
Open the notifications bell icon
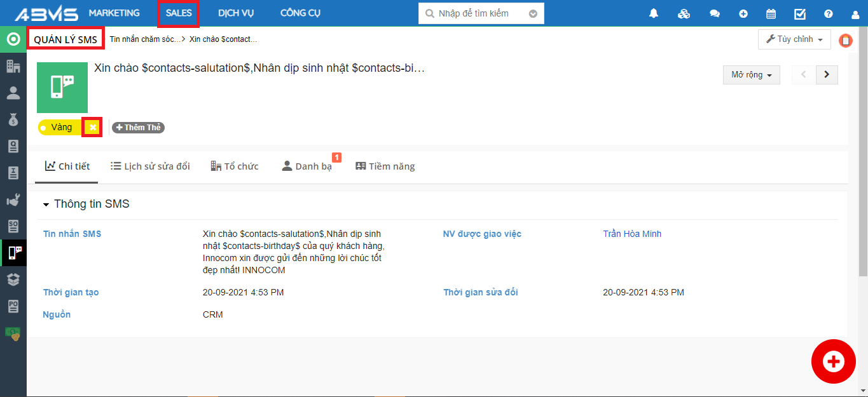pyautogui.click(x=654, y=13)
